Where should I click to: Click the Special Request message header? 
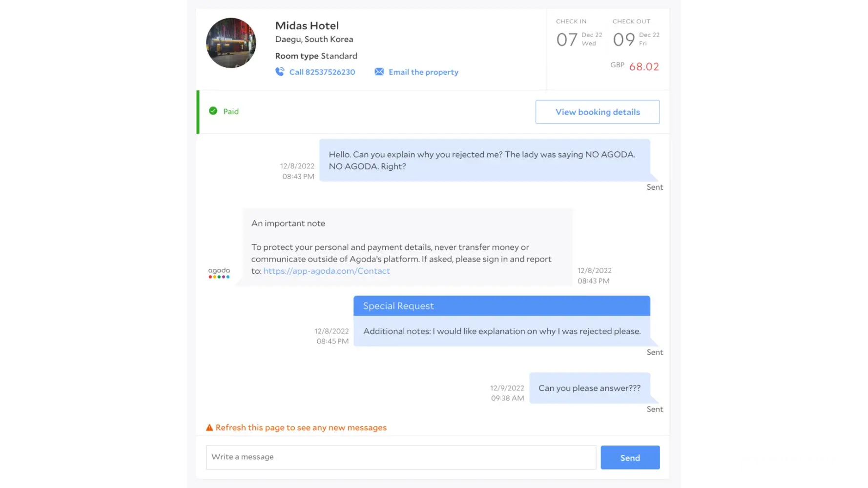coord(501,306)
